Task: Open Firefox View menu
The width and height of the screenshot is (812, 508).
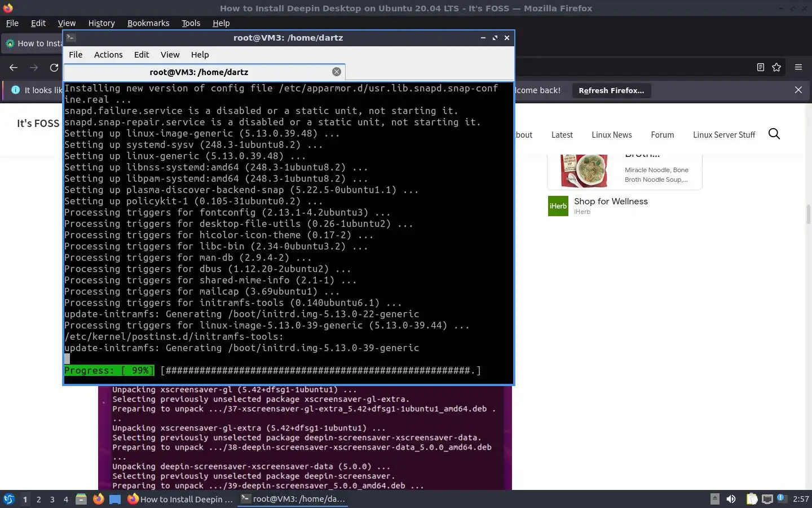Action: point(67,23)
